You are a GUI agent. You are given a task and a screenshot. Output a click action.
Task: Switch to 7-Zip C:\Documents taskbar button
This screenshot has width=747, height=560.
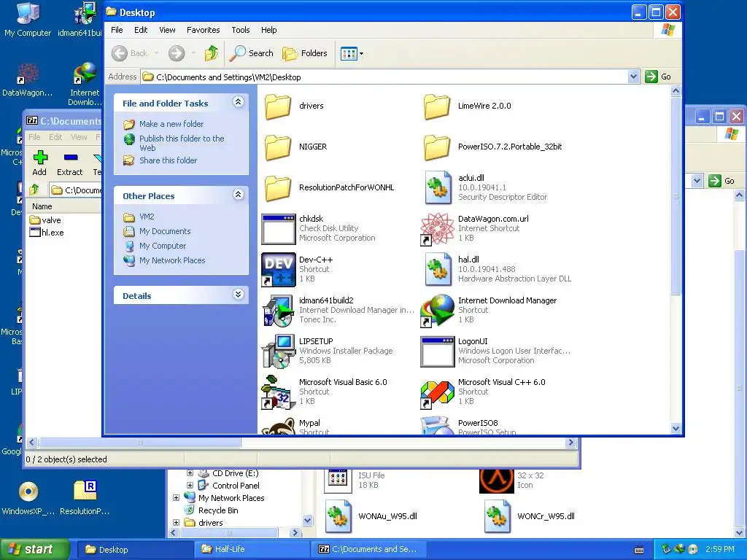pyautogui.click(x=368, y=550)
